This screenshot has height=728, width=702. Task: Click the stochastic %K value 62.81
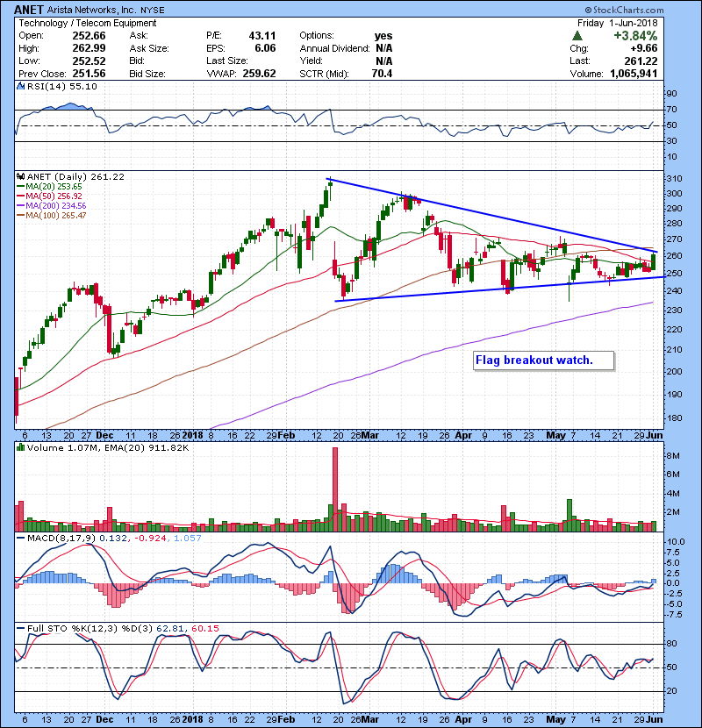click(x=169, y=629)
